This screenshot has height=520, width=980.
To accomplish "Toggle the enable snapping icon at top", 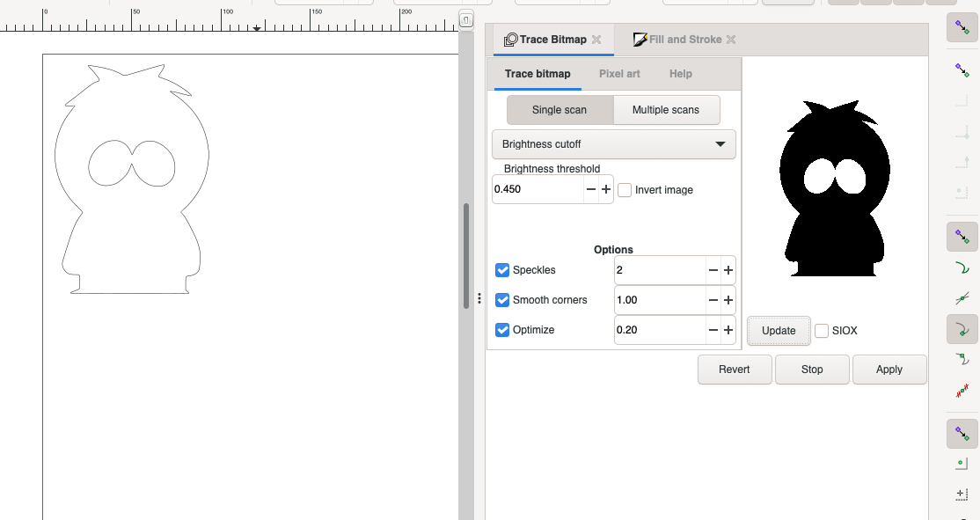I will point(962,28).
